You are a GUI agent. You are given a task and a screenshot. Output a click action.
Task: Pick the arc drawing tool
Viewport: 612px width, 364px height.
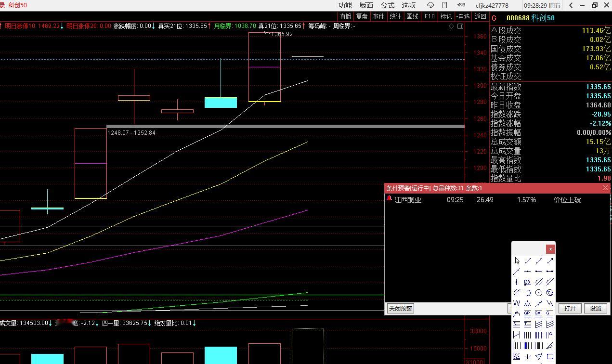coord(528,293)
